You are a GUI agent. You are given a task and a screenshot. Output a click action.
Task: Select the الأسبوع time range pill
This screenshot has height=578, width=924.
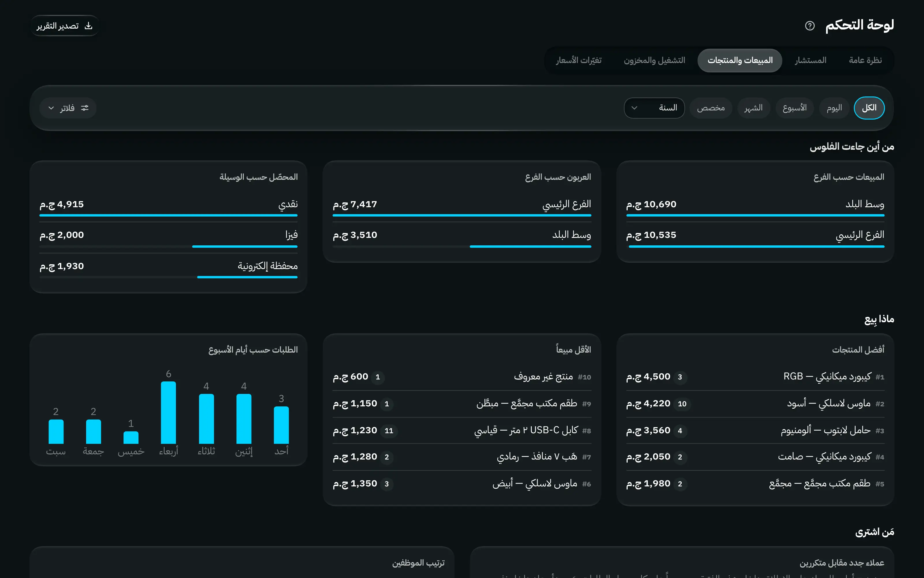point(795,108)
